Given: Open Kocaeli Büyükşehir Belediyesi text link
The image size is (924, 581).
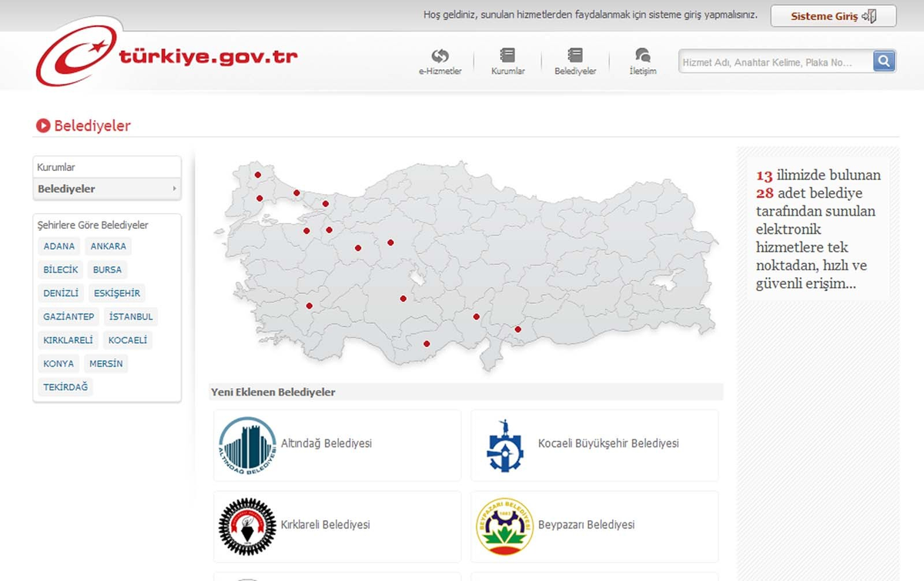Looking at the screenshot, I should (x=608, y=443).
